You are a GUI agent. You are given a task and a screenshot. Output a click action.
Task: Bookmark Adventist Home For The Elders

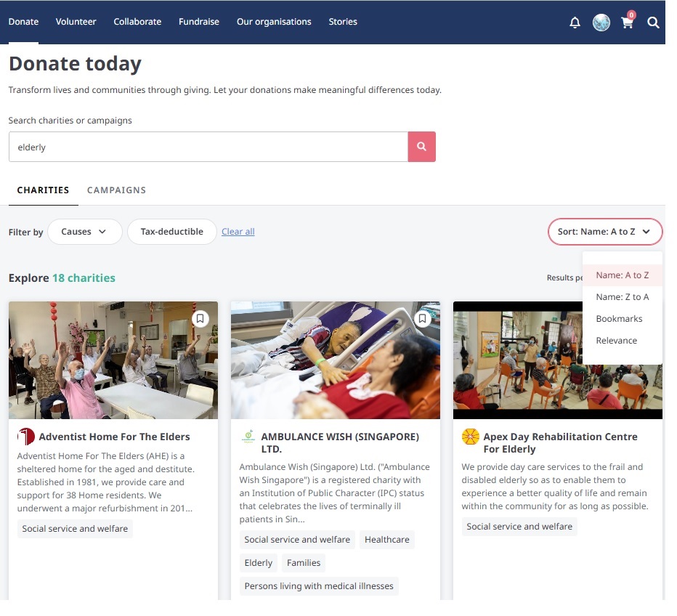(x=200, y=319)
